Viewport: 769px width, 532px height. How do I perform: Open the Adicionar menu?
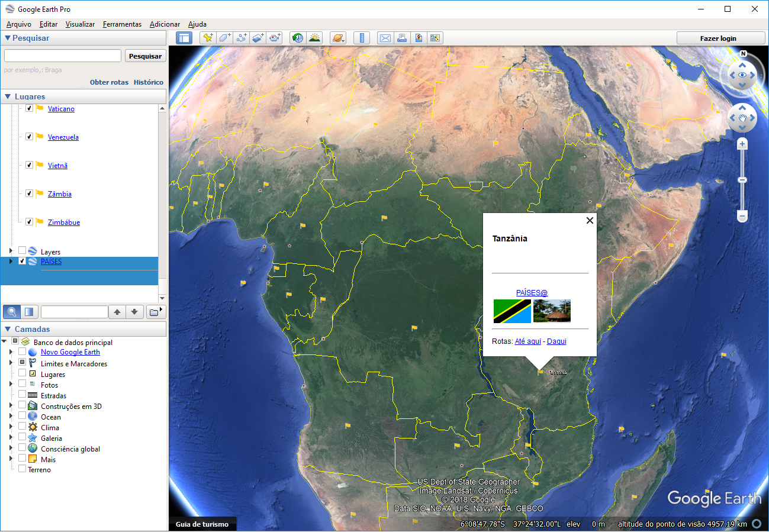[165, 24]
